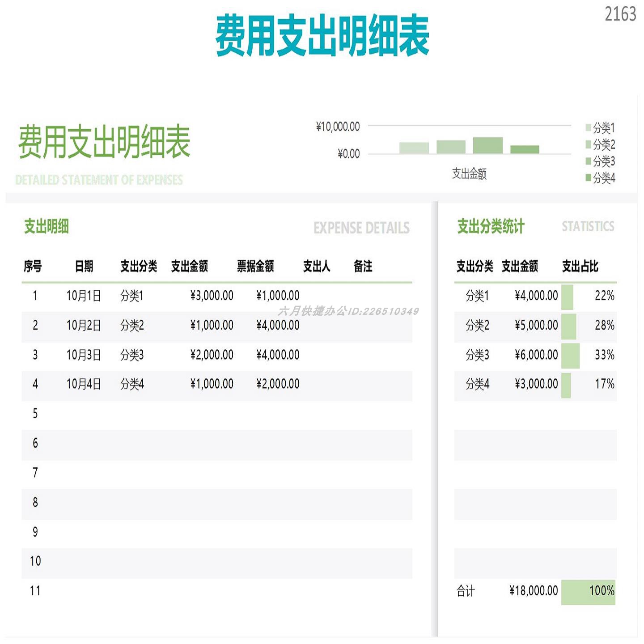Image resolution: width=644 pixels, height=644 pixels.
Task: Click the 分类2 label in the chart legend
Action: pyautogui.click(x=604, y=144)
